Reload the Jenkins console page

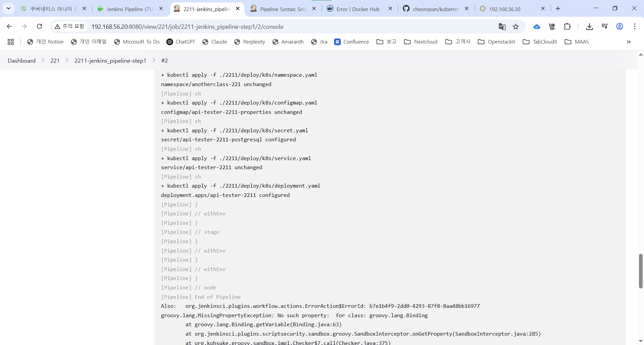(39, 26)
